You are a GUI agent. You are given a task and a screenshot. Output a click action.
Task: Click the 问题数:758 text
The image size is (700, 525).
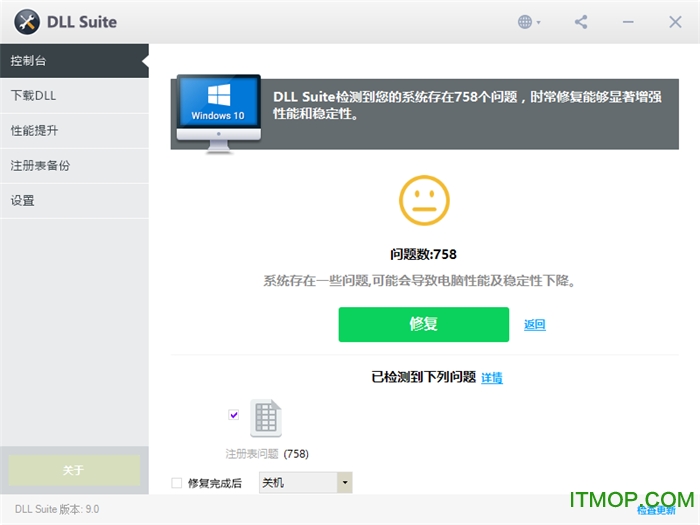point(423,254)
